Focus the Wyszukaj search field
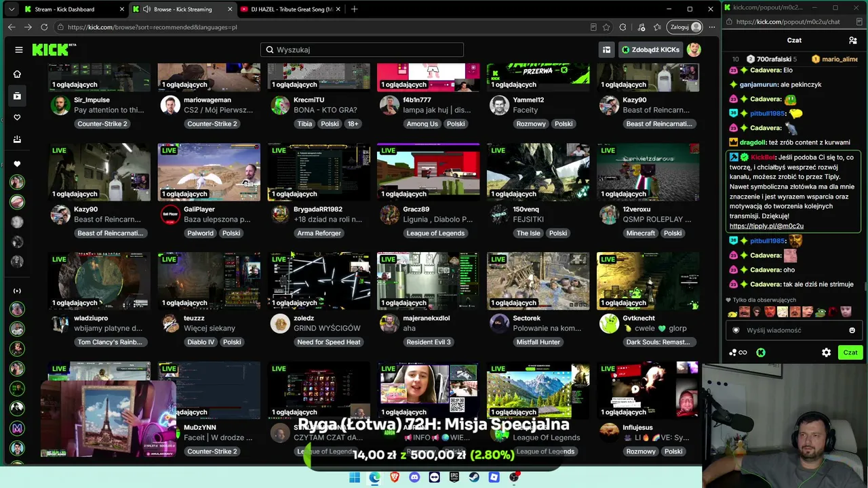 [362, 49]
